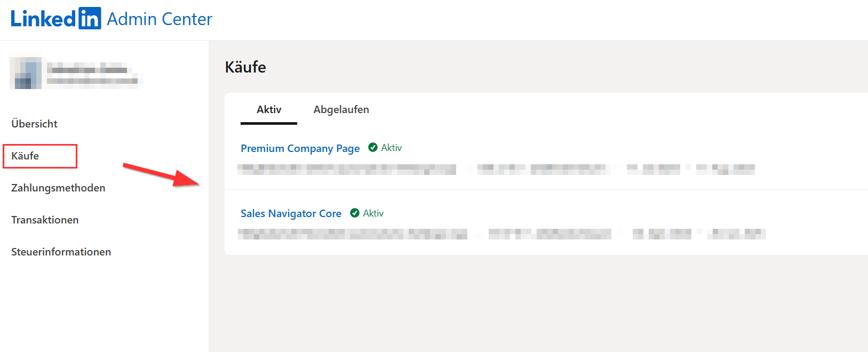868x352 pixels.
Task: Open the Sales Navigator Core link
Action: point(291,213)
